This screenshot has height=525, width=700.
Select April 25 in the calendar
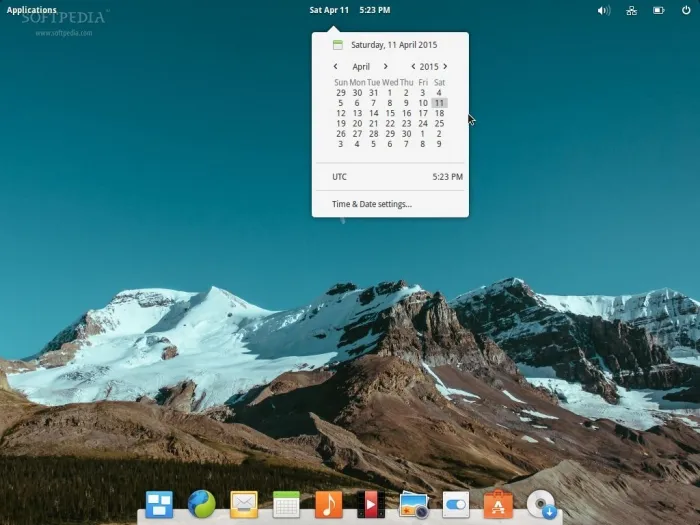tap(439, 123)
